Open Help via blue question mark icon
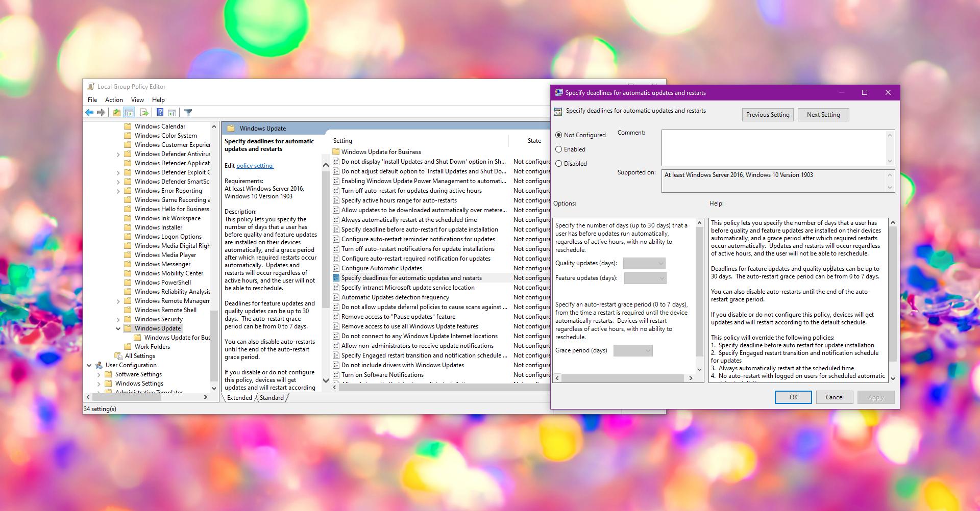This screenshot has width=980, height=511. coord(160,113)
